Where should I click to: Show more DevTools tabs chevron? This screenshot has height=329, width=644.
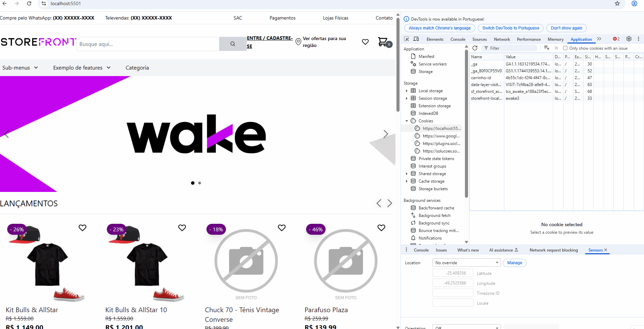pos(599,39)
